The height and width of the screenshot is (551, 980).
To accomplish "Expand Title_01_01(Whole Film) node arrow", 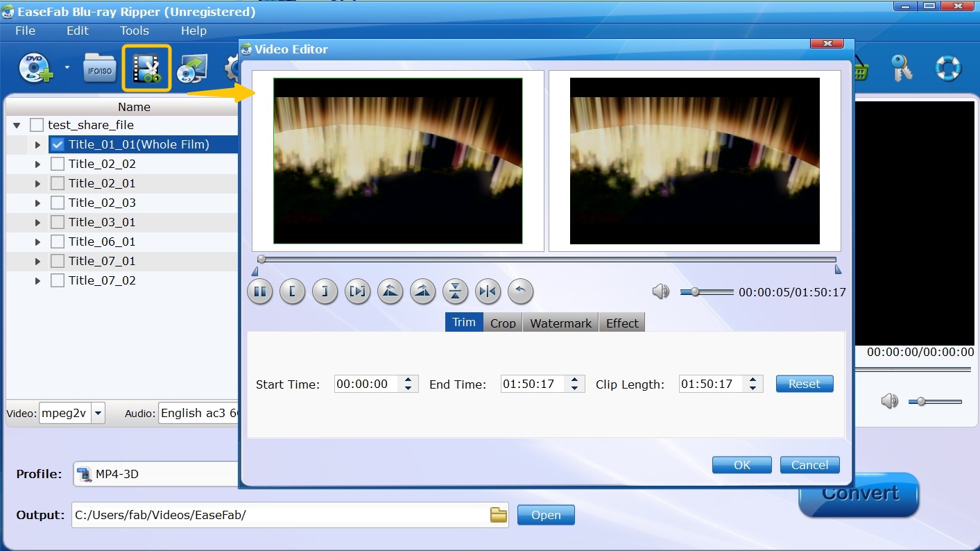I will click(x=37, y=145).
